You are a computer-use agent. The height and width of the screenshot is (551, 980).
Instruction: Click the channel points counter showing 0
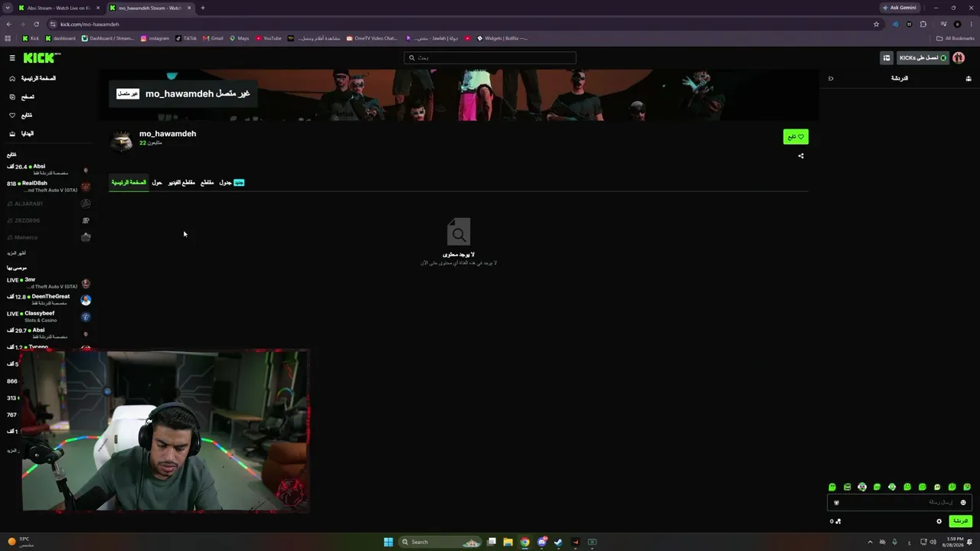(835, 521)
